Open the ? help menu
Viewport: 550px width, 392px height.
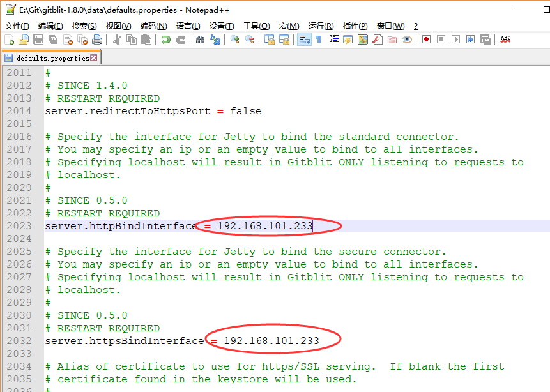pyautogui.click(x=416, y=26)
